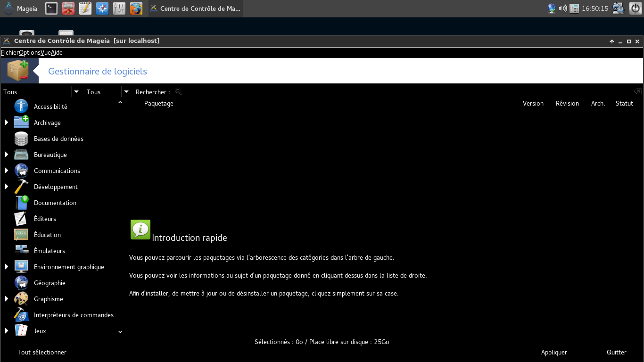The height and width of the screenshot is (362, 644).
Task: Expand the Archivage category
Action: tap(6, 122)
